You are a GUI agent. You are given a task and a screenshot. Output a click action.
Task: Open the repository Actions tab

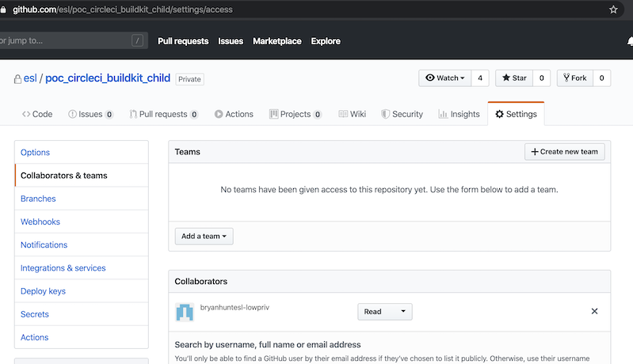click(x=234, y=114)
